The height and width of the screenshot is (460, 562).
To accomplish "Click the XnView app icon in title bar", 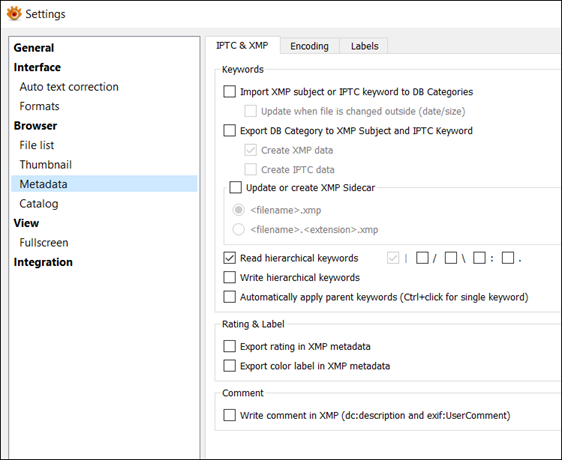I will pyautogui.click(x=14, y=14).
